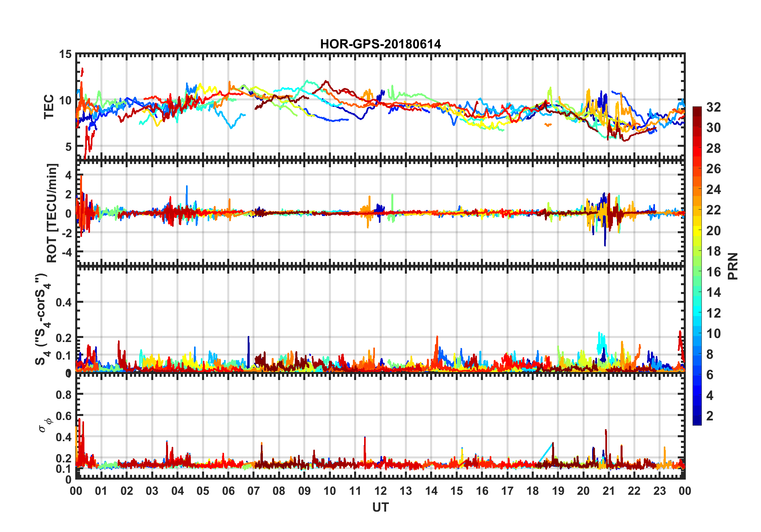761x532 pixels.
Task: Click the UT x-axis label
Action: coord(380,508)
